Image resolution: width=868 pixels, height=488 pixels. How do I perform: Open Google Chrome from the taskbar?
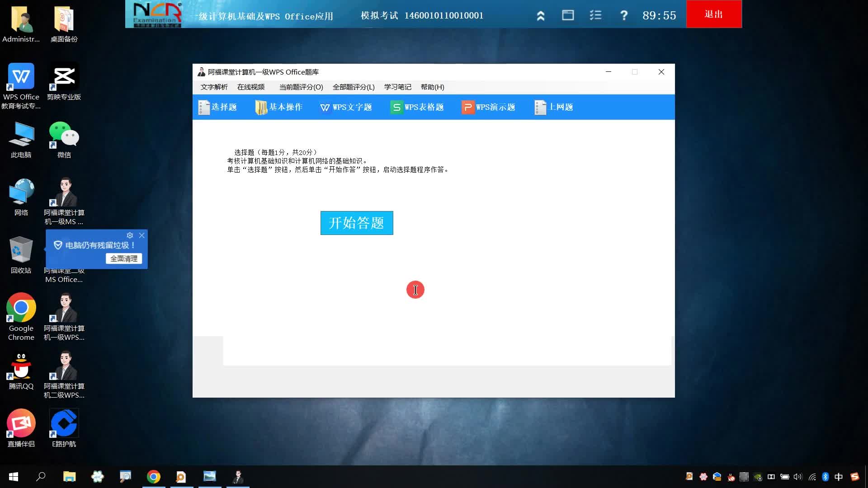point(154,477)
